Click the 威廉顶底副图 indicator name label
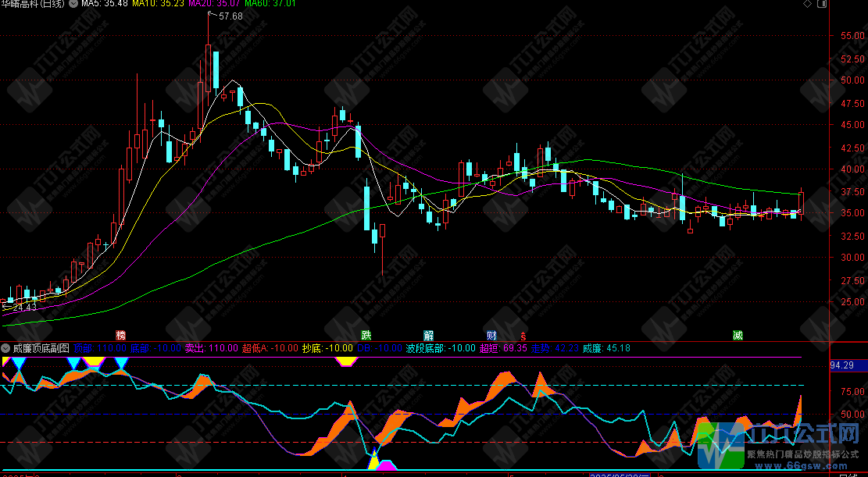 (x=41, y=347)
